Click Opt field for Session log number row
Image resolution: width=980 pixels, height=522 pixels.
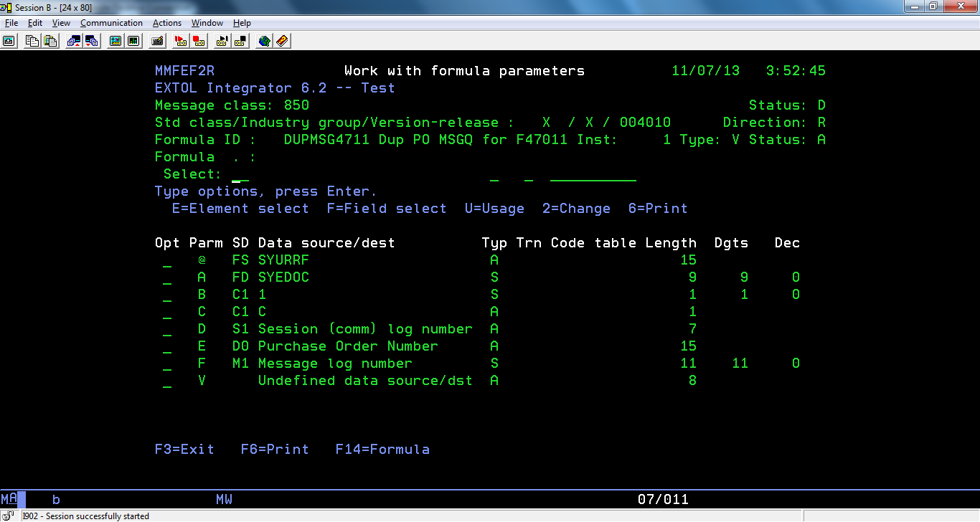[167, 329]
